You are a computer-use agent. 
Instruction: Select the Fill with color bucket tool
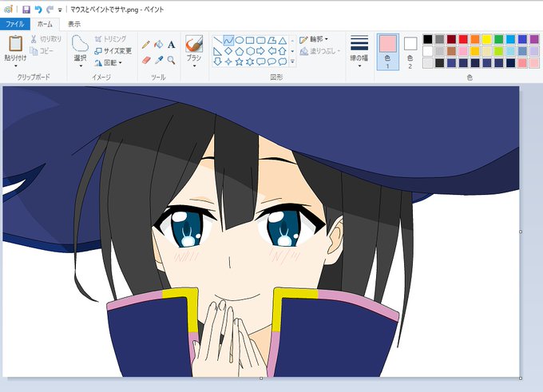[x=159, y=45]
